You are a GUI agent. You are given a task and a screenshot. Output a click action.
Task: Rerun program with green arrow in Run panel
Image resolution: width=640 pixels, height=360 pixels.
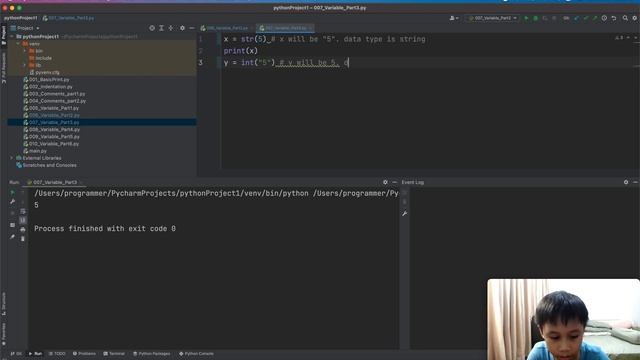coord(12,192)
